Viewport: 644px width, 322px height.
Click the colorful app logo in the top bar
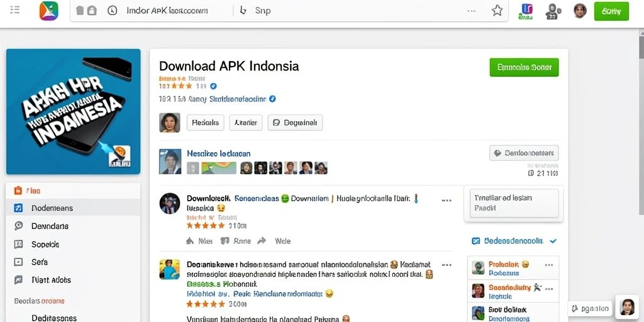pyautogui.click(x=49, y=11)
